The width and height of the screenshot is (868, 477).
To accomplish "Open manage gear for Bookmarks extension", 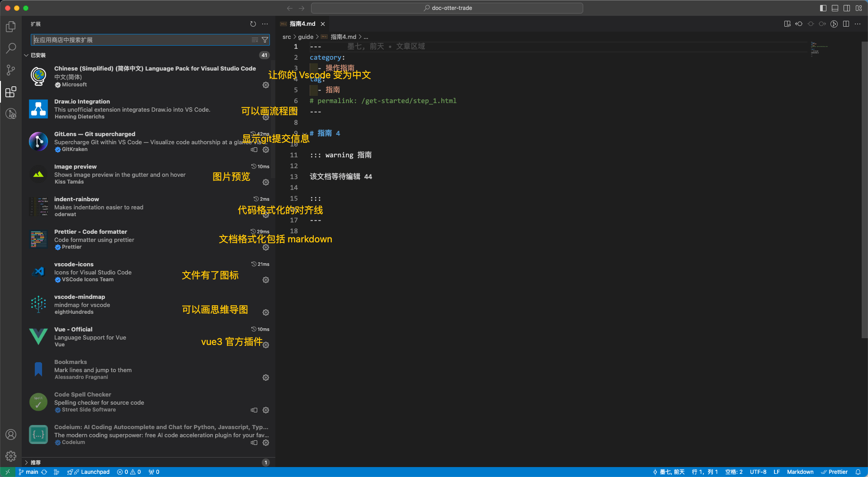I will click(266, 378).
